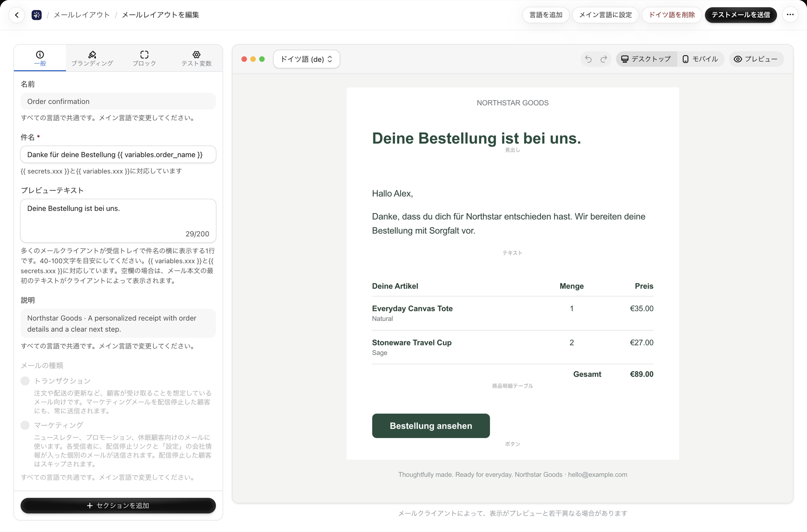Open the ブロック tab

coord(144,58)
